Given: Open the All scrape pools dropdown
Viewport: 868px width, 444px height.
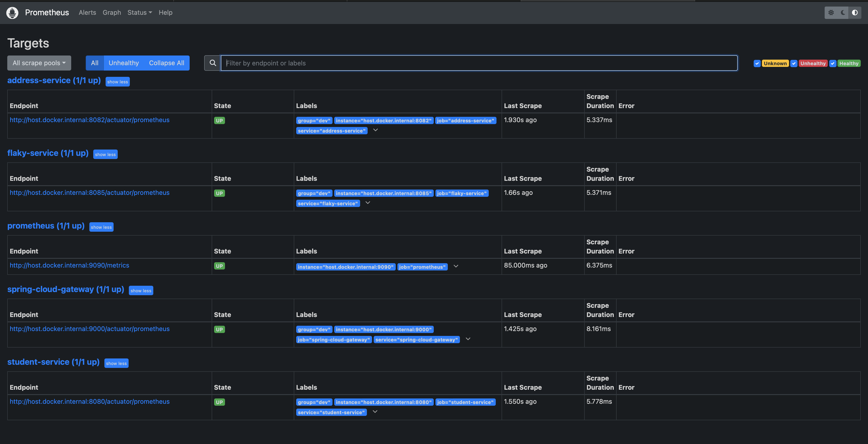Looking at the screenshot, I should (39, 63).
